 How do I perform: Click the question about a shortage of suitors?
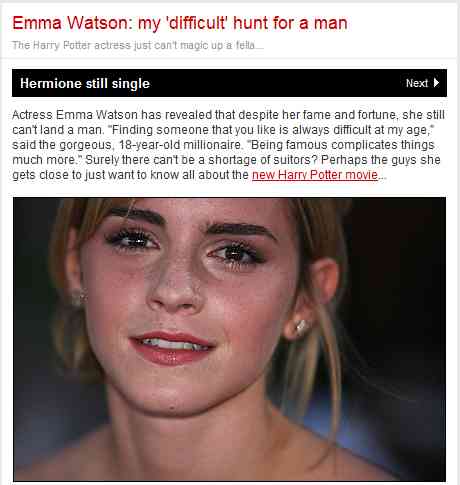(201, 160)
